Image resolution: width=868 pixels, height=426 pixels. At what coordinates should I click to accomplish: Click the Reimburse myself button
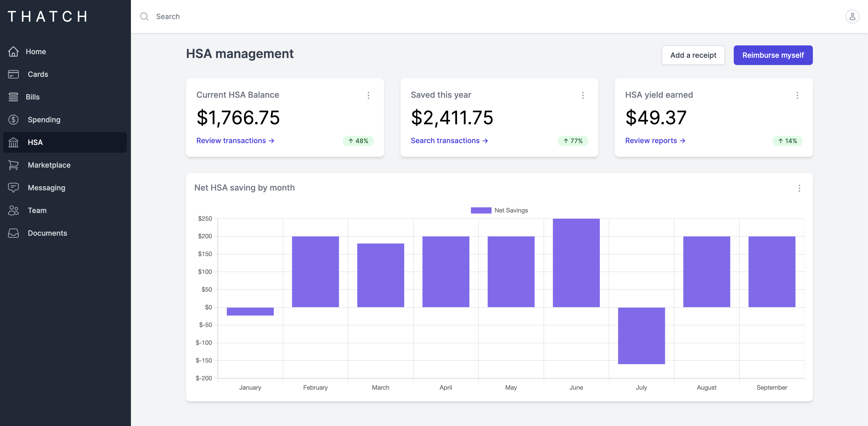[773, 55]
